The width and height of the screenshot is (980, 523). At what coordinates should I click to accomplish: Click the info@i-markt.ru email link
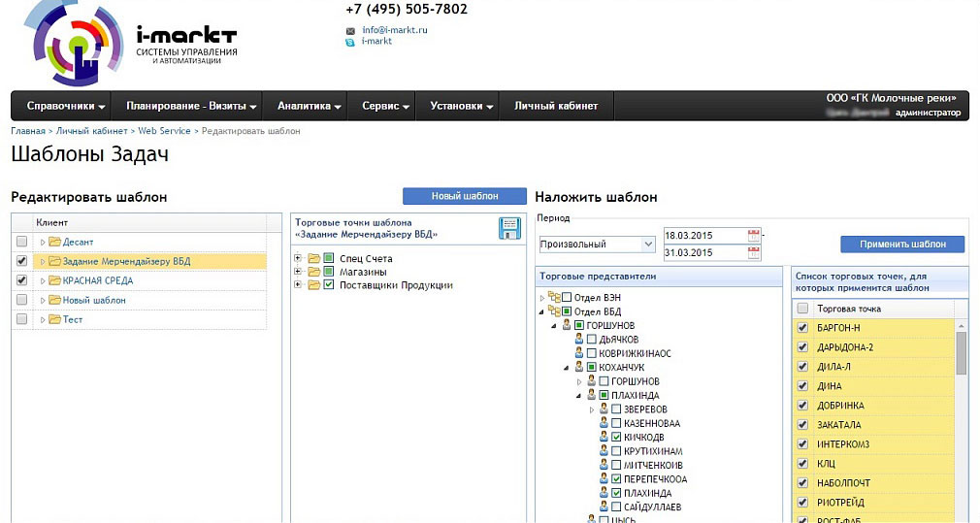pyautogui.click(x=395, y=30)
